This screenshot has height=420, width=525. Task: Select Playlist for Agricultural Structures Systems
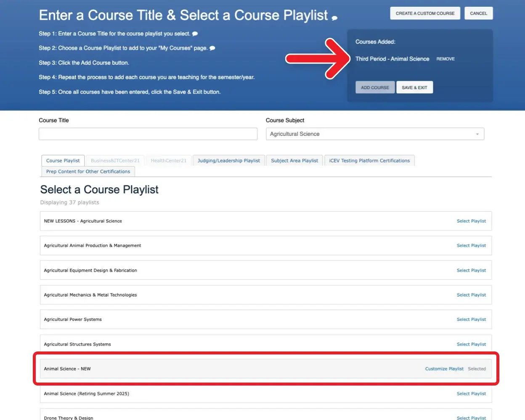[471, 344]
